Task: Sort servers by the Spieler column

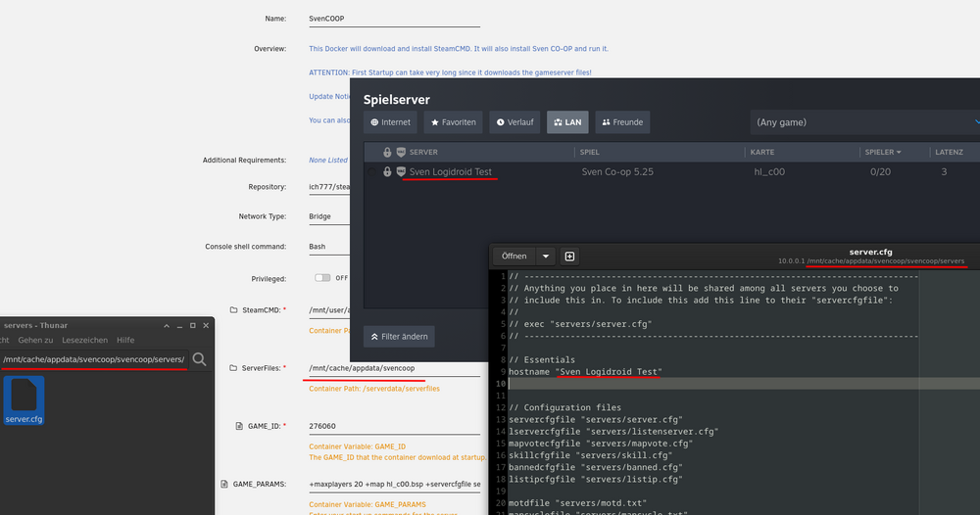Action: pyautogui.click(x=883, y=152)
